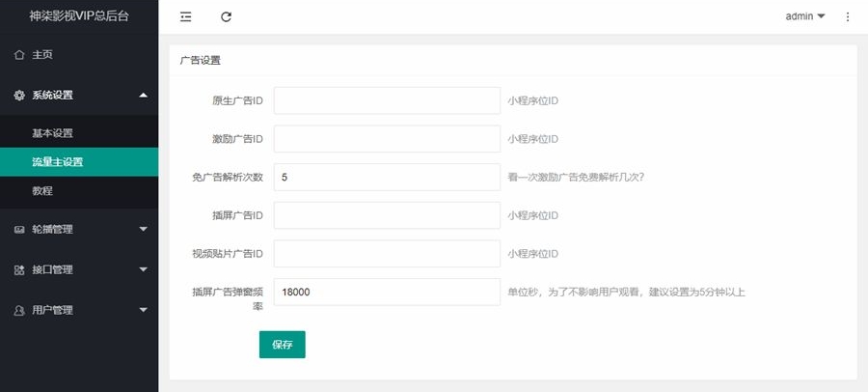Click the image icon beside 轮播管理
Screen dimensions: 868x392
[x=19, y=230]
